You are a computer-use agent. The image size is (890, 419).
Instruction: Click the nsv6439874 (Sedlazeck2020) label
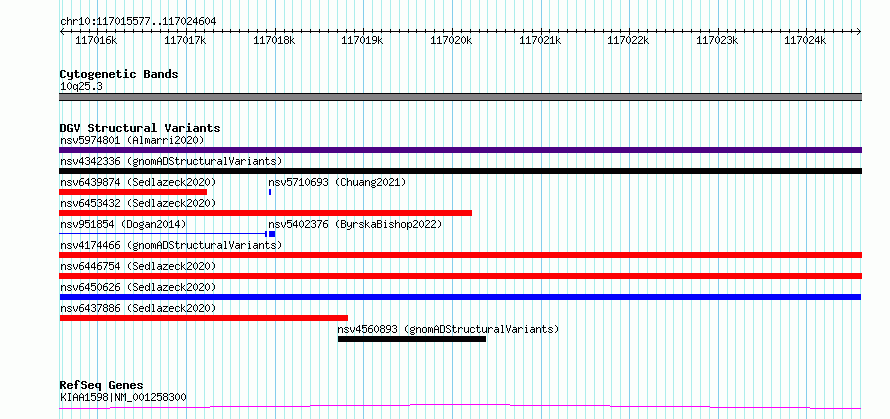tap(138, 182)
